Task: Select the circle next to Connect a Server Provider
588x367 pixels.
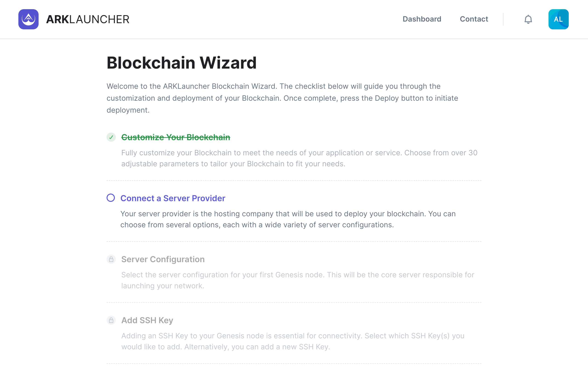Action: pos(111,198)
